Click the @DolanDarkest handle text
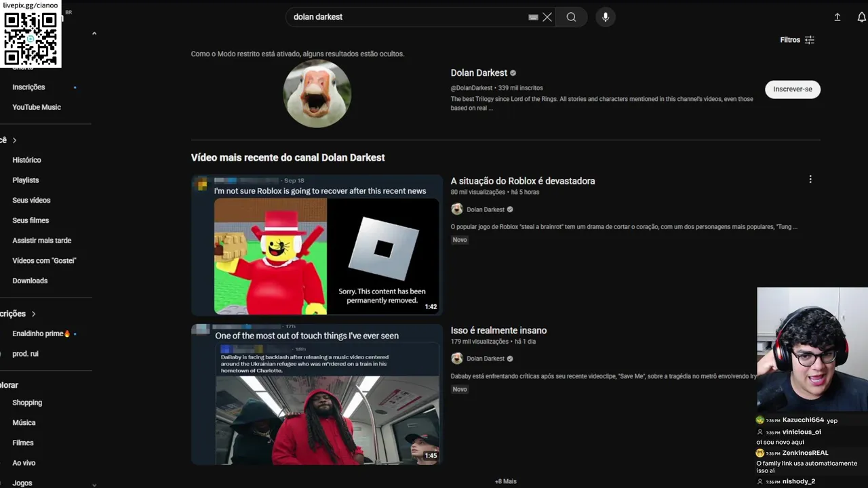Screen dimensions: 868x488 click(472, 88)
